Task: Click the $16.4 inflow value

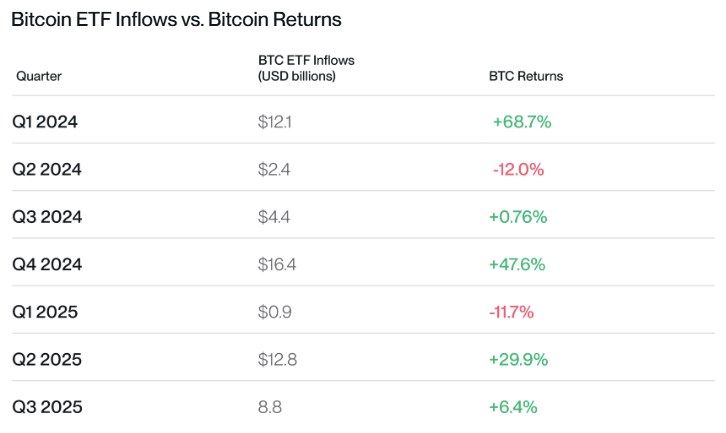Action: click(x=276, y=265)
